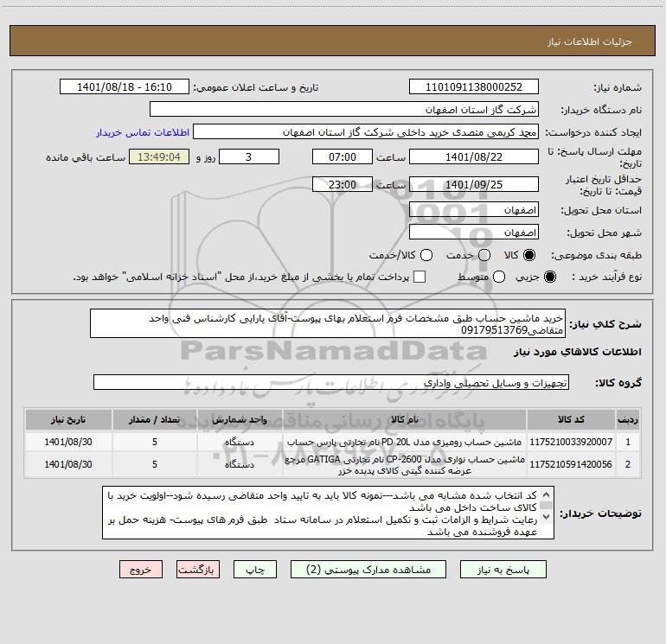Click item name ماشین حساب نواری CP-2600
This screenshot has height=644, width=666.
click(405, 464)
